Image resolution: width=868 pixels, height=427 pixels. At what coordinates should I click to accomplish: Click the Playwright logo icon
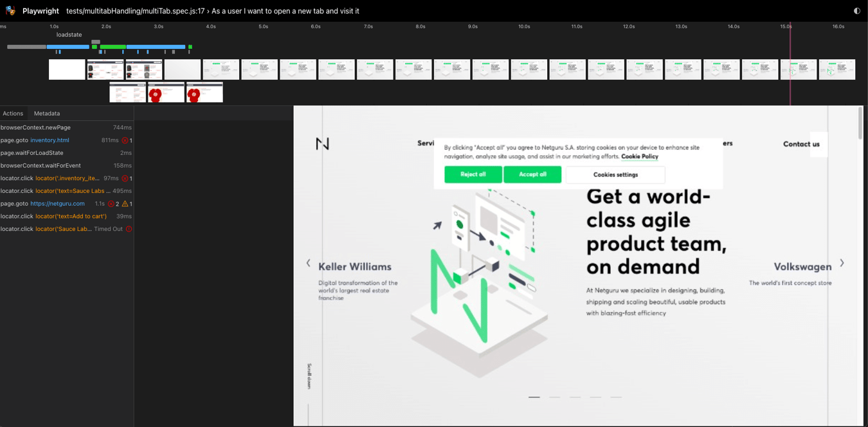(x=10, y=11)
